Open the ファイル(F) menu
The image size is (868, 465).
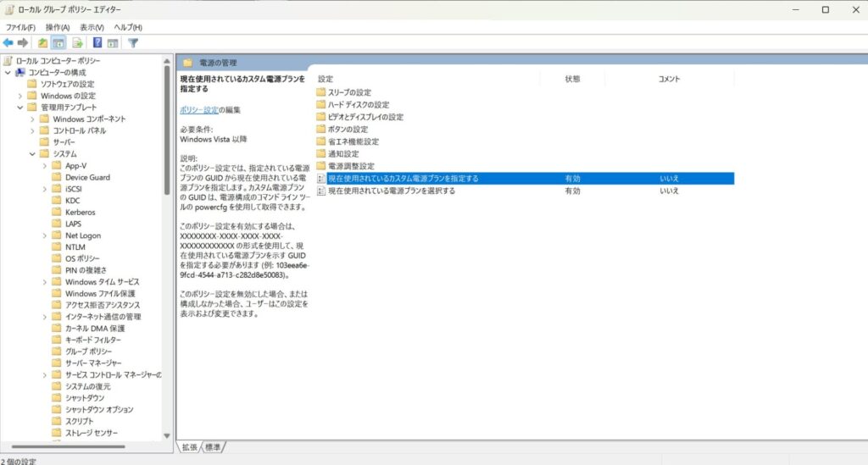tap(20, 27)
